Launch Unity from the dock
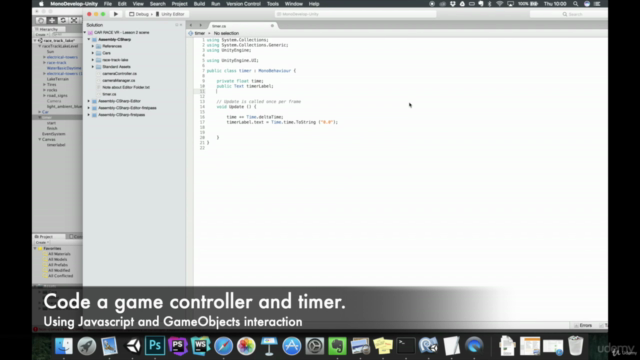Viewport: 640px width, 360px height. [133, 346]
